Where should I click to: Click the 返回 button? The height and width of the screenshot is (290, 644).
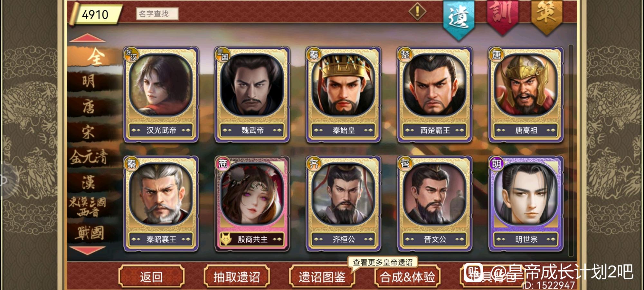[x=151, y=276]
